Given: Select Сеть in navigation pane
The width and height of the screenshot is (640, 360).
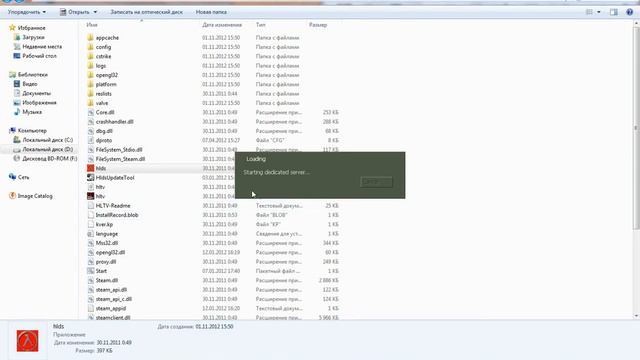Looking at the screenshot, I should [23, 177].
